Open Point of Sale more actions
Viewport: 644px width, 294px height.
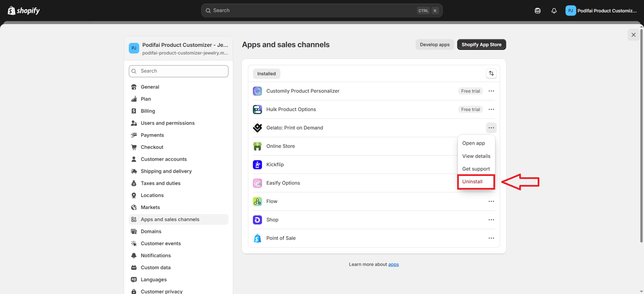coord(491,238)
